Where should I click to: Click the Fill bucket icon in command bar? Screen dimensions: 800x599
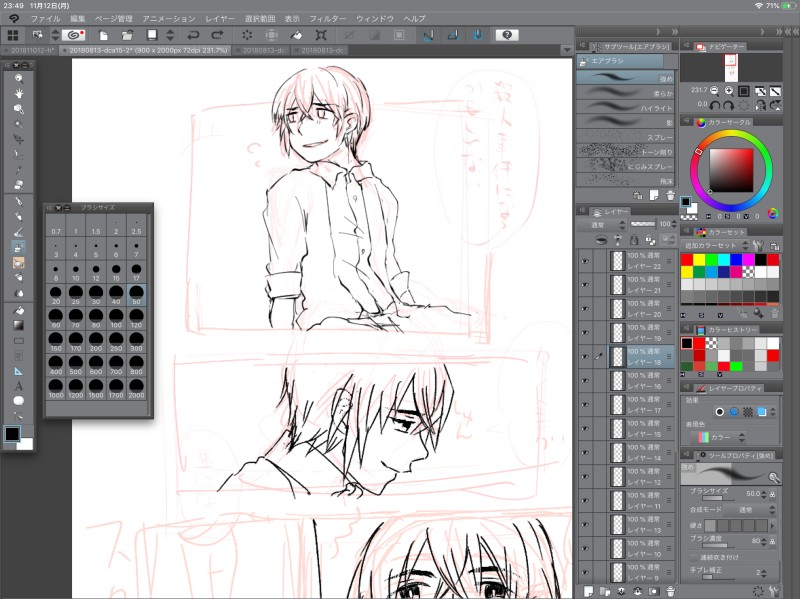click(296, 35)
